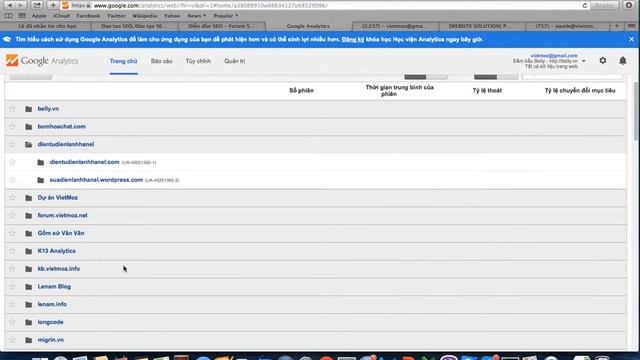Open the Popular bookmarks dropdown
The image size is (640, 360).
pos(226,16)
